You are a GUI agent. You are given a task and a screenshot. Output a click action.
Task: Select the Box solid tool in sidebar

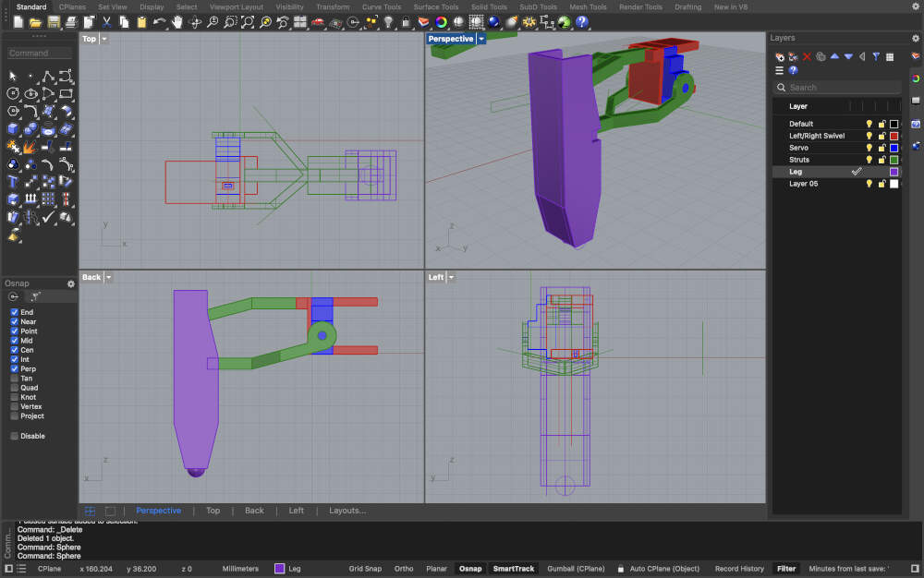(x=13, y=129)
